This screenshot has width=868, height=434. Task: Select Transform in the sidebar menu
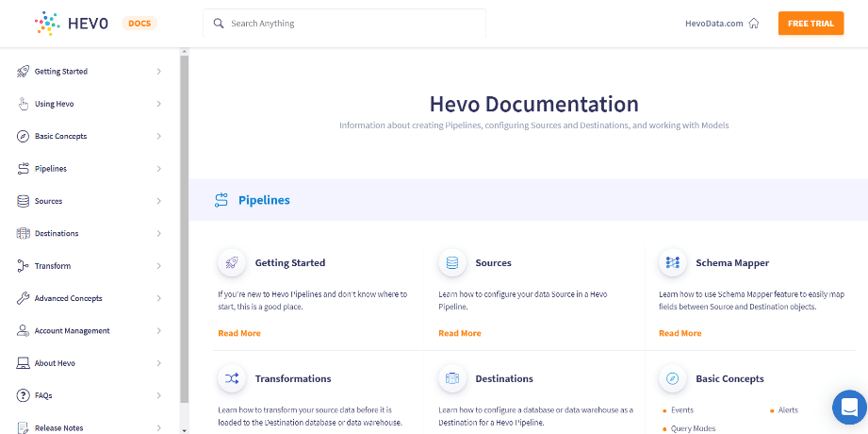click(x=53, y=266)
